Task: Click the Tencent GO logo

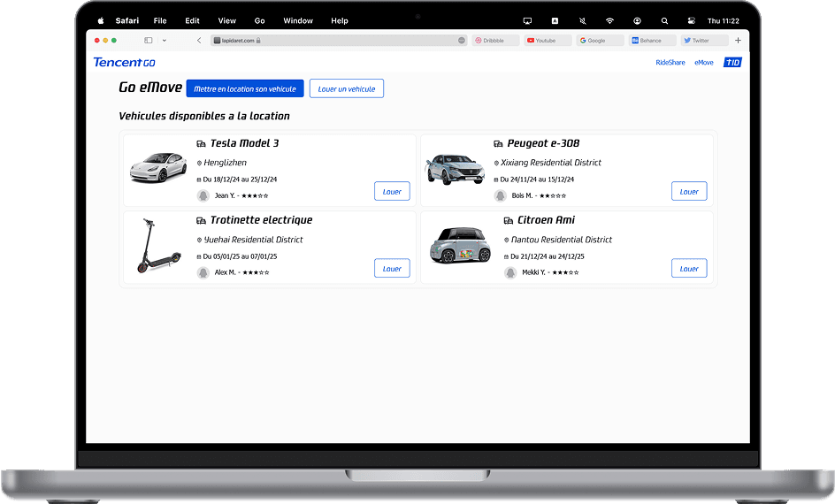Action: click(x=124, y=62)
